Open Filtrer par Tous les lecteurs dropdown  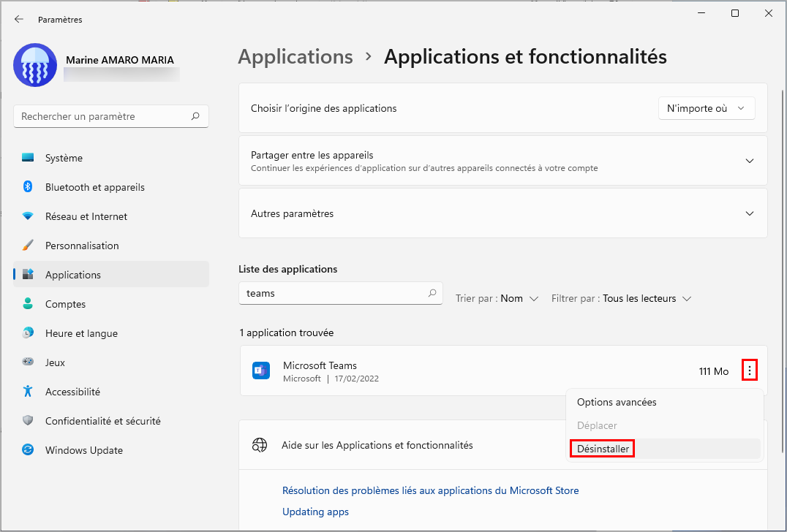(622, 298)
